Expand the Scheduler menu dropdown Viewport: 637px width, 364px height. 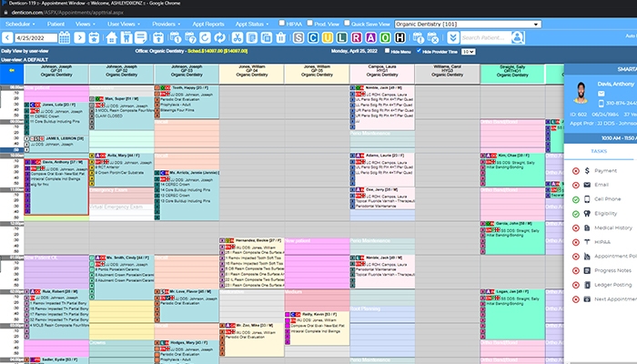20,24
